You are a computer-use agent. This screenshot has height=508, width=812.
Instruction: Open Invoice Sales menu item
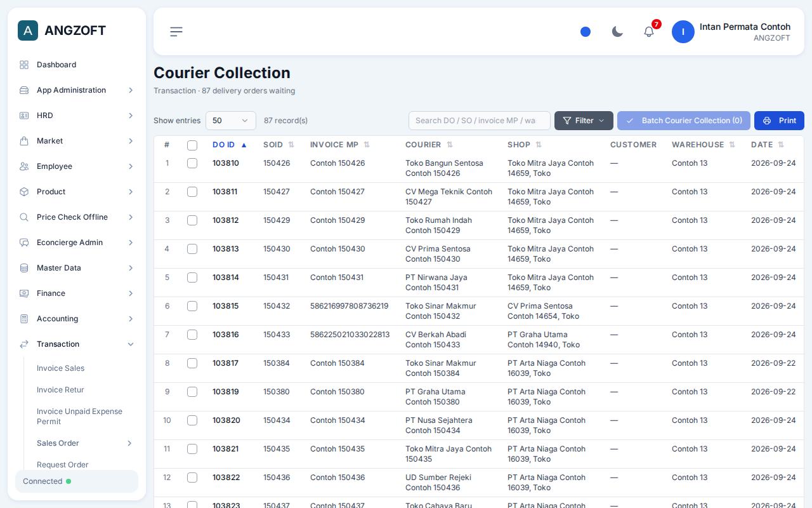(x=60, y=368)
